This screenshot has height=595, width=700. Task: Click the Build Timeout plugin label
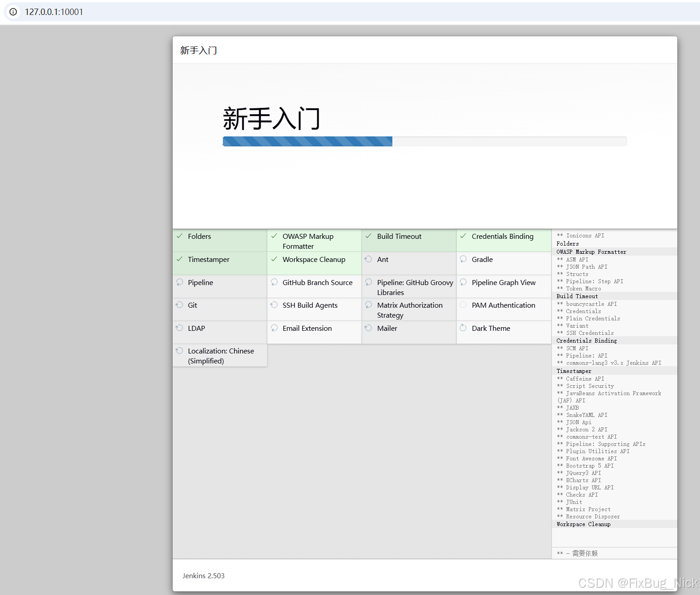point(399,236)
